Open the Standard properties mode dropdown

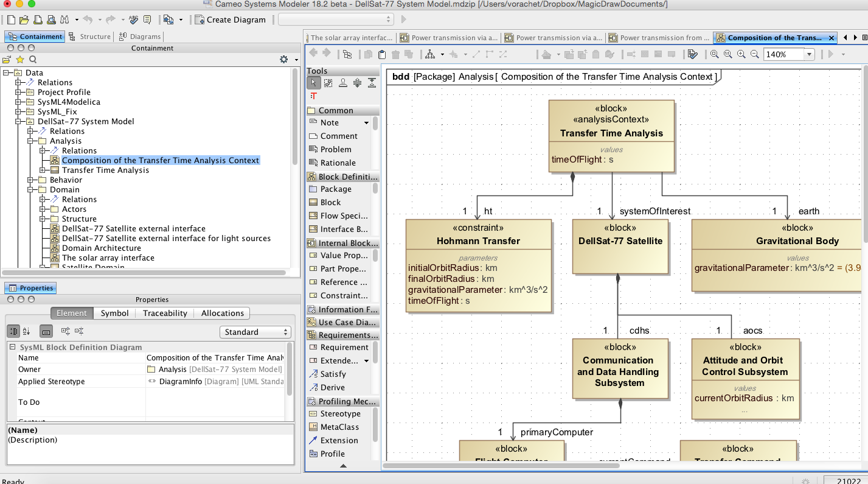[255, 332]
